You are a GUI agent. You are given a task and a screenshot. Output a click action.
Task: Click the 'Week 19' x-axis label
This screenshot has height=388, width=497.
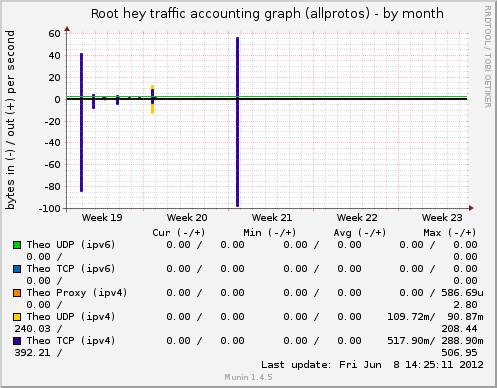pos(102,218)
